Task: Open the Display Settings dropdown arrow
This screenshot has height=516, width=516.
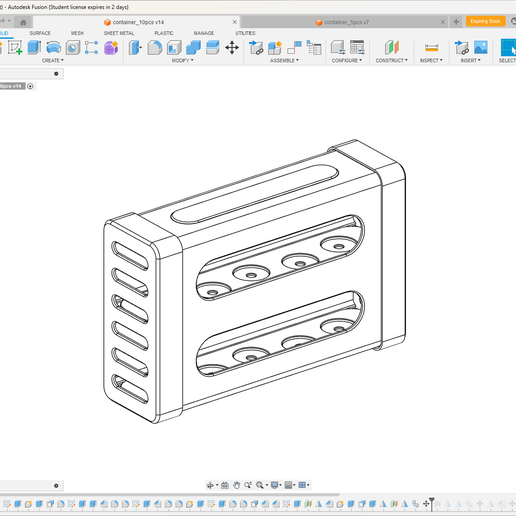Action: tap(280, 485)
